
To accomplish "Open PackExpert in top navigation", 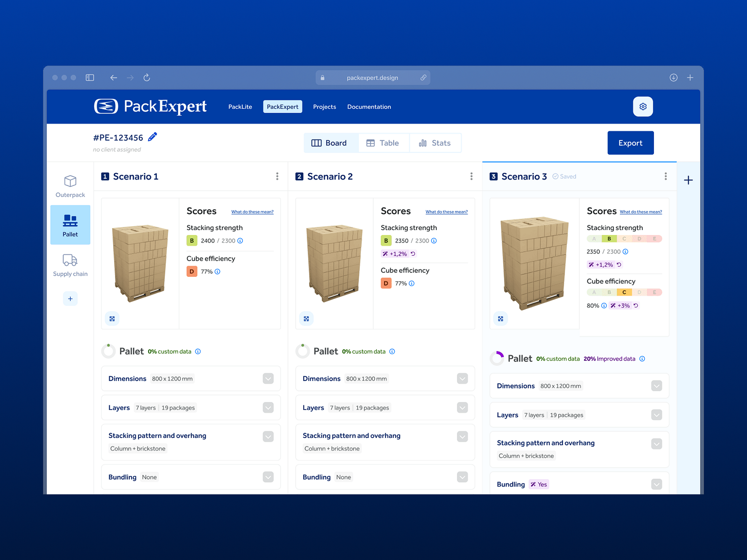I will (282, 107).
